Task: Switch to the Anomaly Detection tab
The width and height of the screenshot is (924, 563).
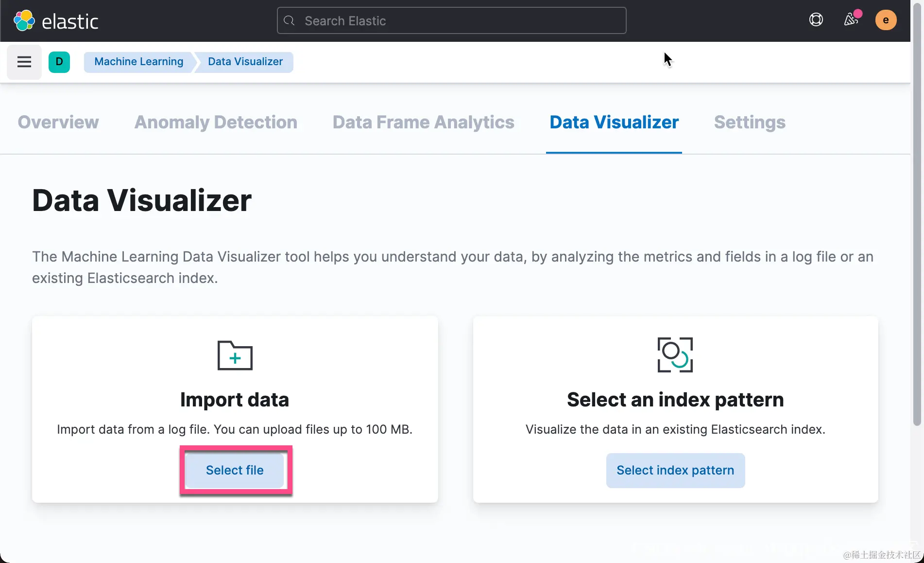Action: (x=216, y=122)
